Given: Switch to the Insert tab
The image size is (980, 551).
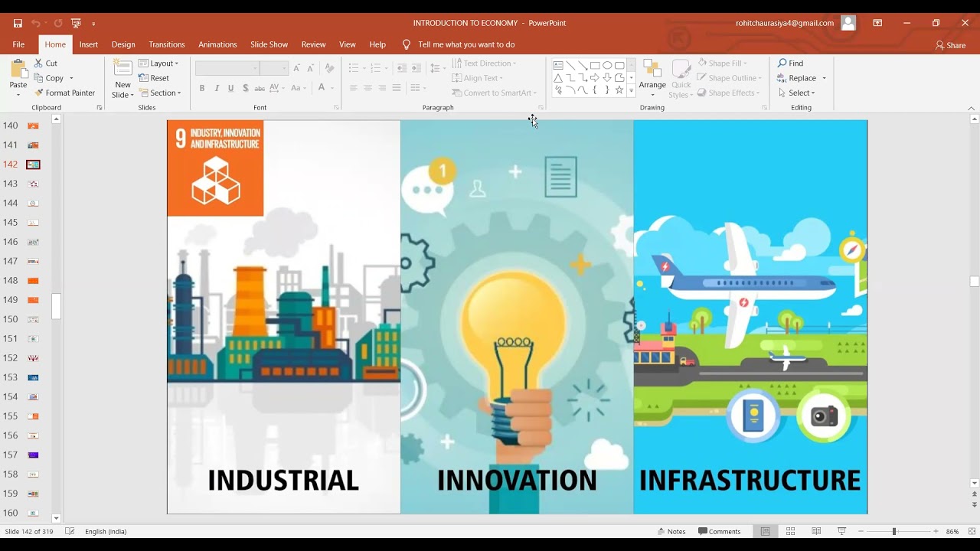Looking at the screenshot, I should click(89, 44).
